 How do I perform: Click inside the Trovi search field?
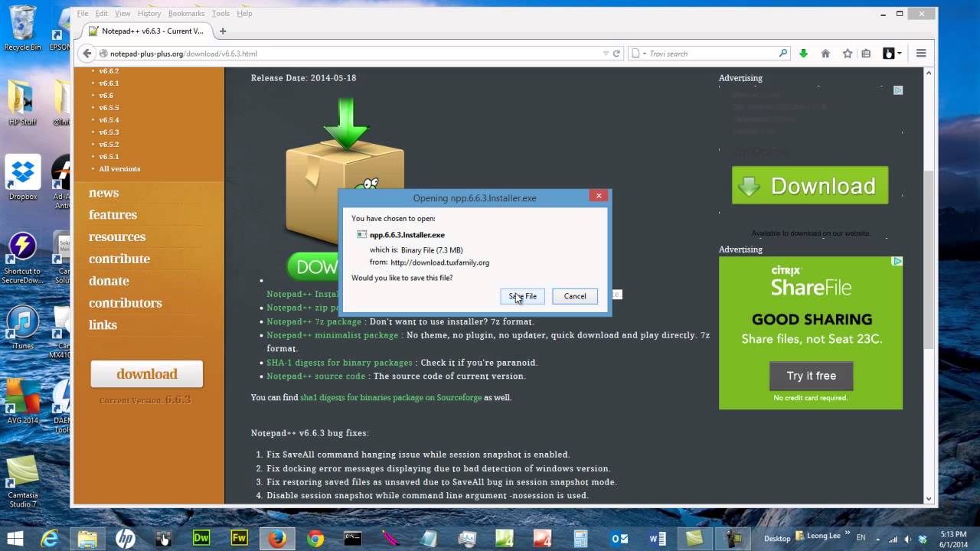coord(712,54)
